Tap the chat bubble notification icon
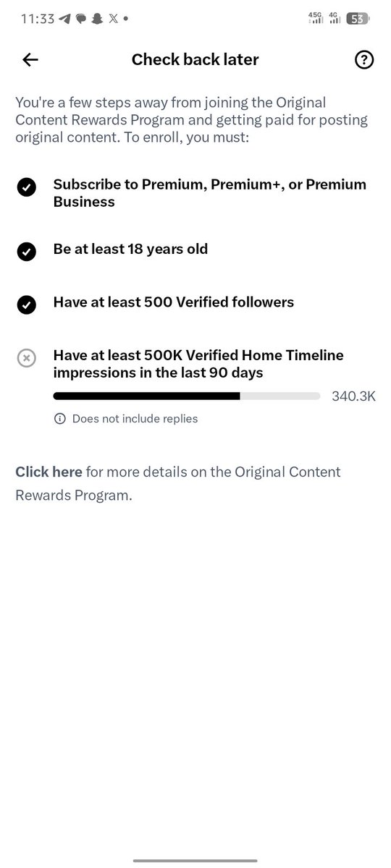Viewport: 391px width, 868px height. (x=80, y=19)
